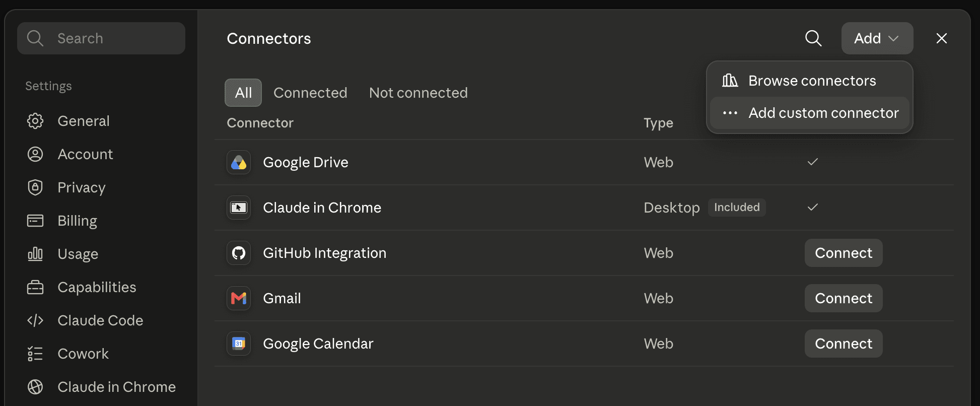
Task: Click the Google Drive logo icon
Action: [239, 162]
